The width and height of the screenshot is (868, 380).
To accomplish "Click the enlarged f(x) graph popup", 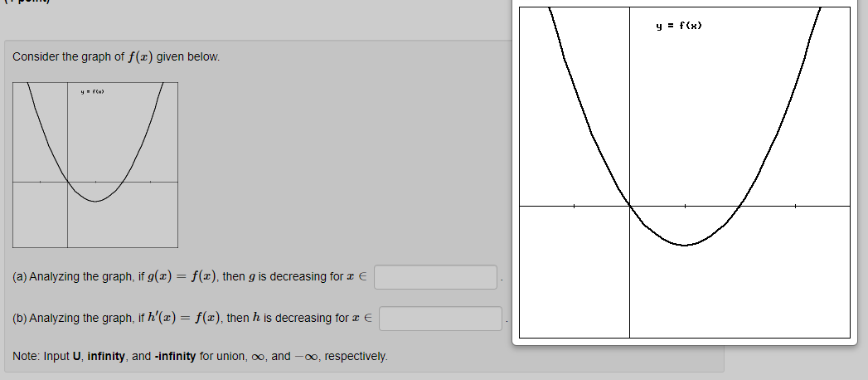I will pos(685,173).
